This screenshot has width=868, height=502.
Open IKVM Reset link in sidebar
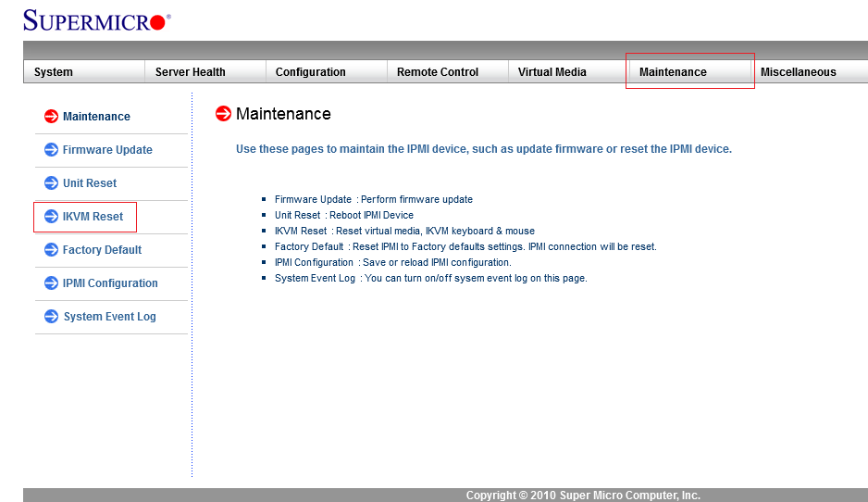(x=93, y=217)
